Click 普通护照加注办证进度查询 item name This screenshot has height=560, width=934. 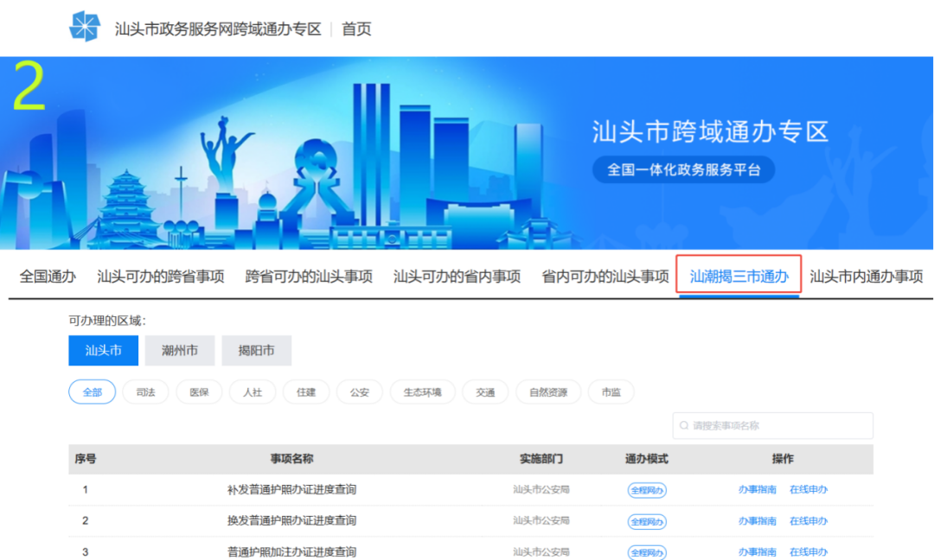click(292, 551)
